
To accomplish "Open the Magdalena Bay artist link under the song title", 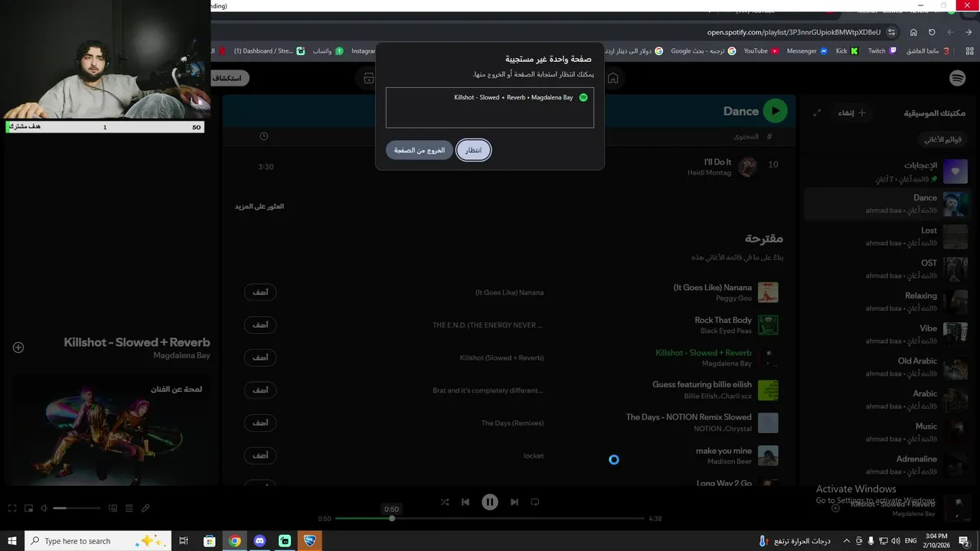I will click(x=181, y=356).
